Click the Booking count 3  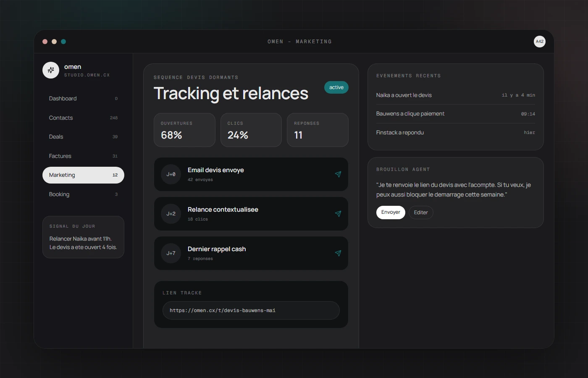pyautogui.click(x=116, y=194)
